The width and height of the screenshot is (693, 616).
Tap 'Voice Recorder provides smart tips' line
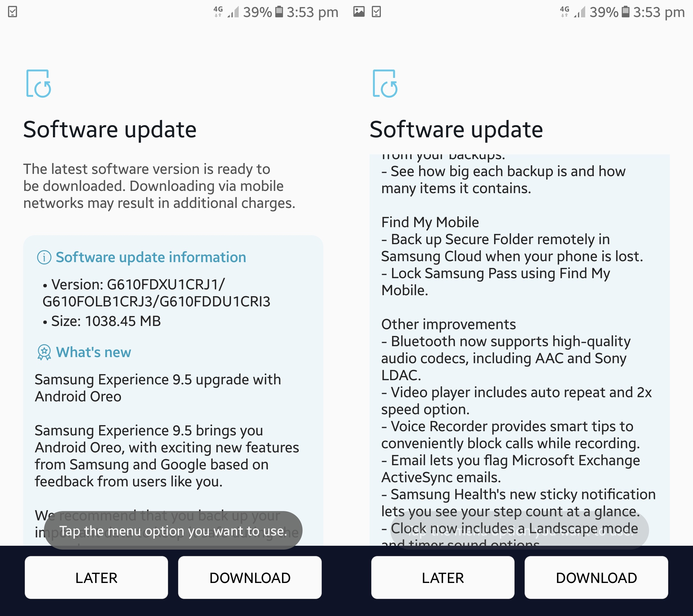click(510, 435)
